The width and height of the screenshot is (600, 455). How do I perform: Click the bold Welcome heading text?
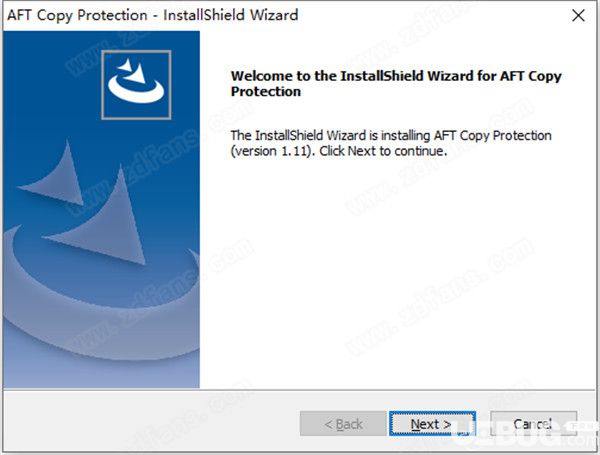point(396,83)
